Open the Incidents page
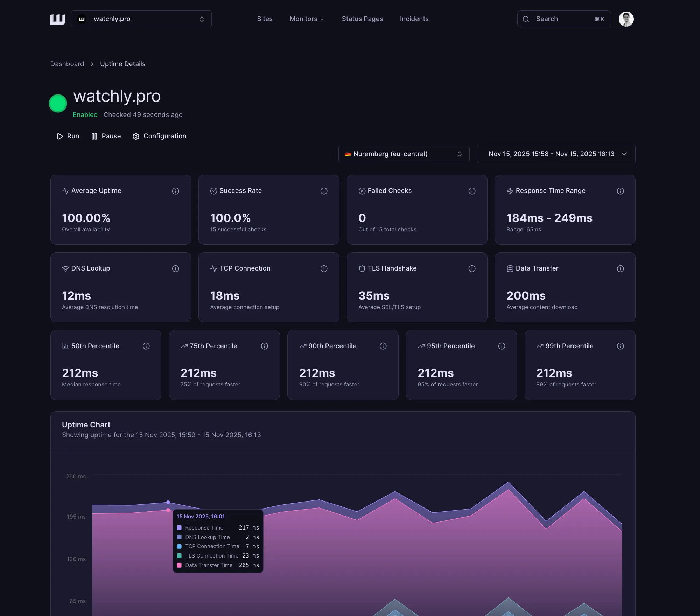The width and height of the screenshot is (700, 616). [x=414, y=19]
